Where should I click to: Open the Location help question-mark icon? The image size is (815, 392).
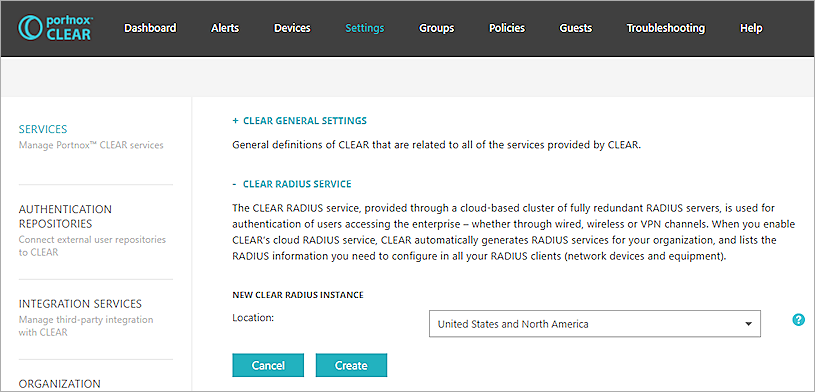pos(798,320)
